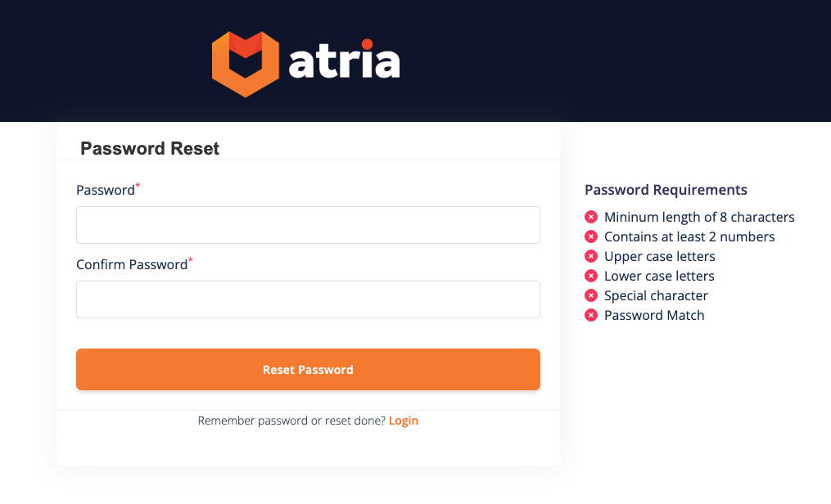Click the Confirm Password field label
The height and width of the screenshot is (504, 831).
(132, 265)
